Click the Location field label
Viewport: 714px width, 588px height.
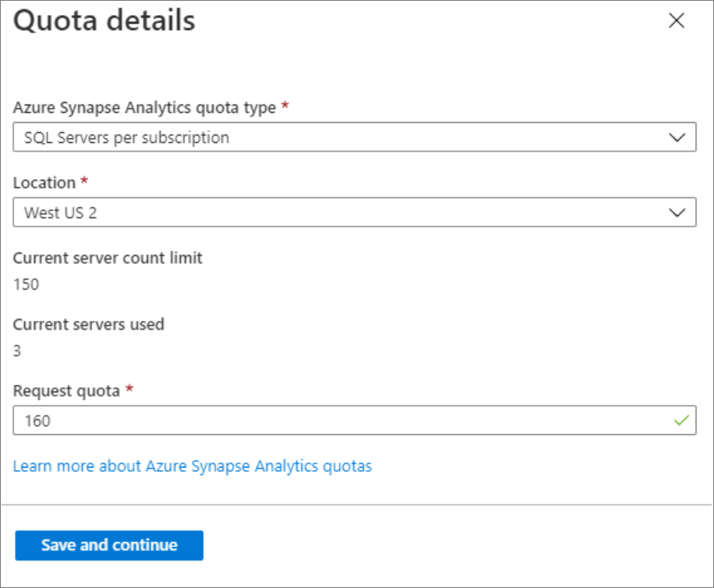click(44, 182)
